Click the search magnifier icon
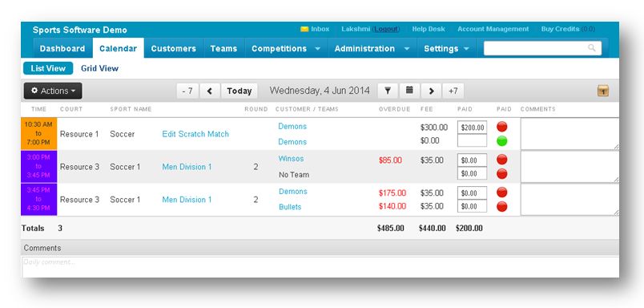 pyautogui.click(x=592, y=47)
